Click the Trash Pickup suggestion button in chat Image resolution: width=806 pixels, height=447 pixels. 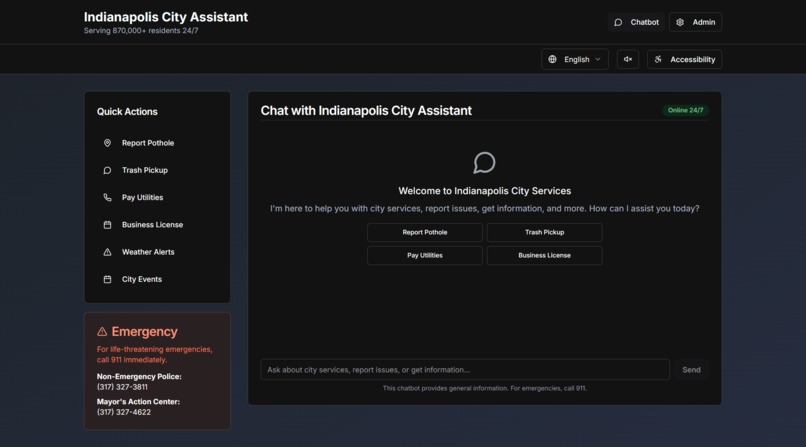[x=544, y=232]
